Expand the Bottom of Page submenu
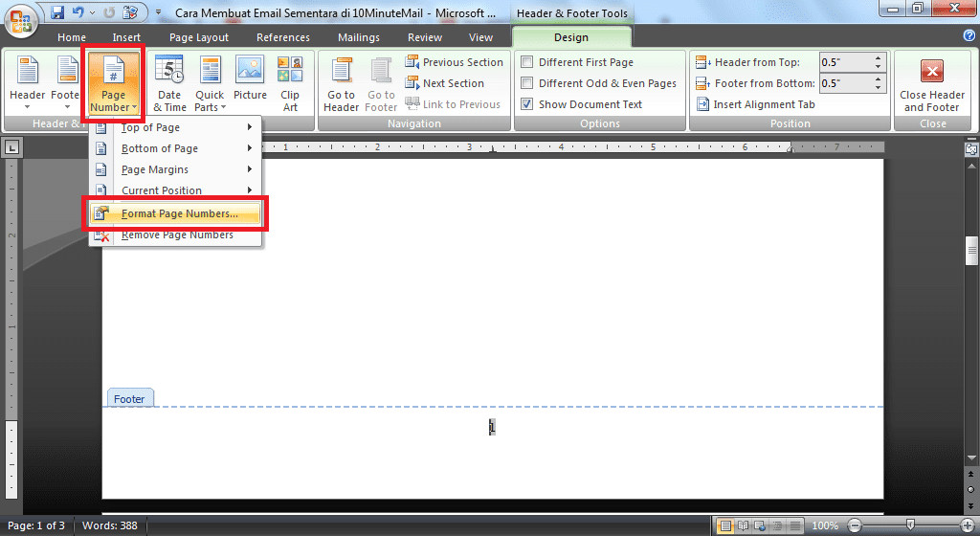This screenshot has width=980, height=536. point(175,148)
